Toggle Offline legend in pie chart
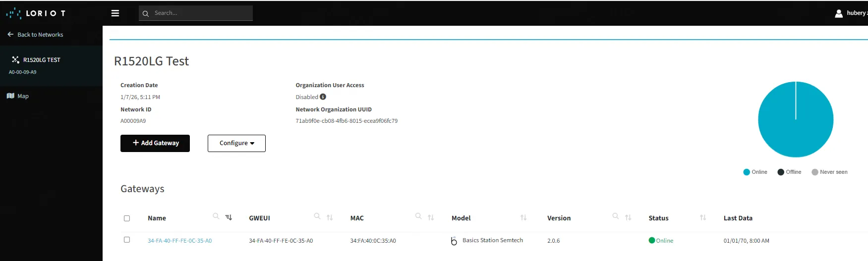The image size is (868, 261). (x=789, y=172)
